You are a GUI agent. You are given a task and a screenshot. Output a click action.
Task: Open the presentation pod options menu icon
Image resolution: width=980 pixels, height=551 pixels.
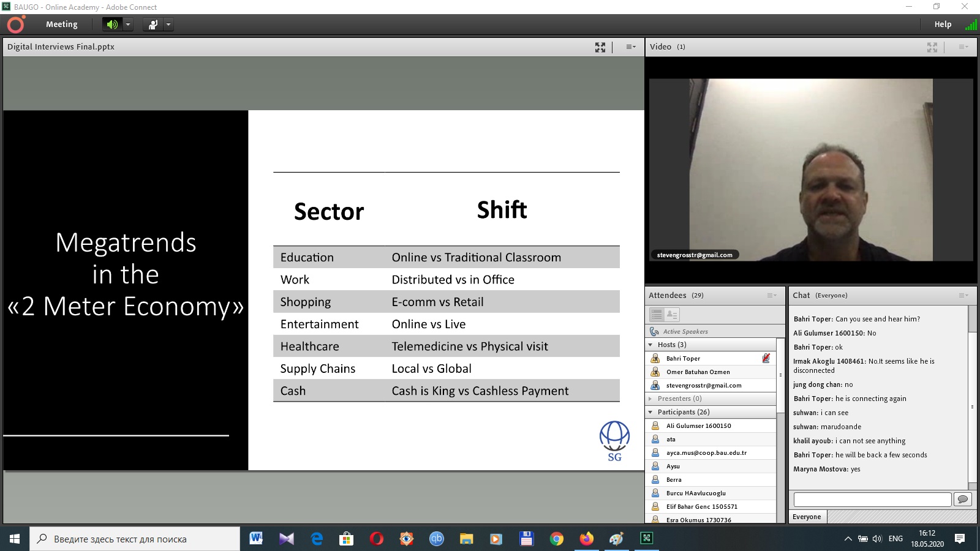(x=630, y=47)
